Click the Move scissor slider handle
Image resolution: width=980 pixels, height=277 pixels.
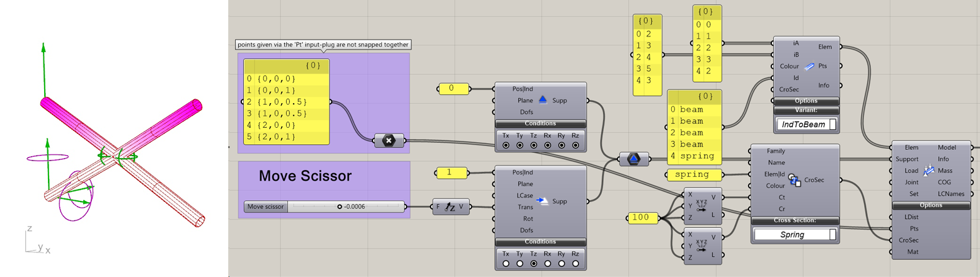[x=340, y=206]
